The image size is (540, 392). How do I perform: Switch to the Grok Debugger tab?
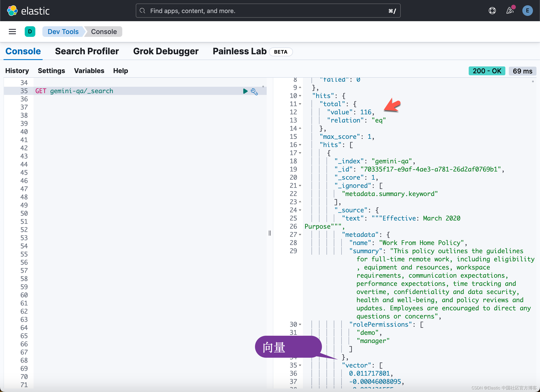(x=166, y=51)
